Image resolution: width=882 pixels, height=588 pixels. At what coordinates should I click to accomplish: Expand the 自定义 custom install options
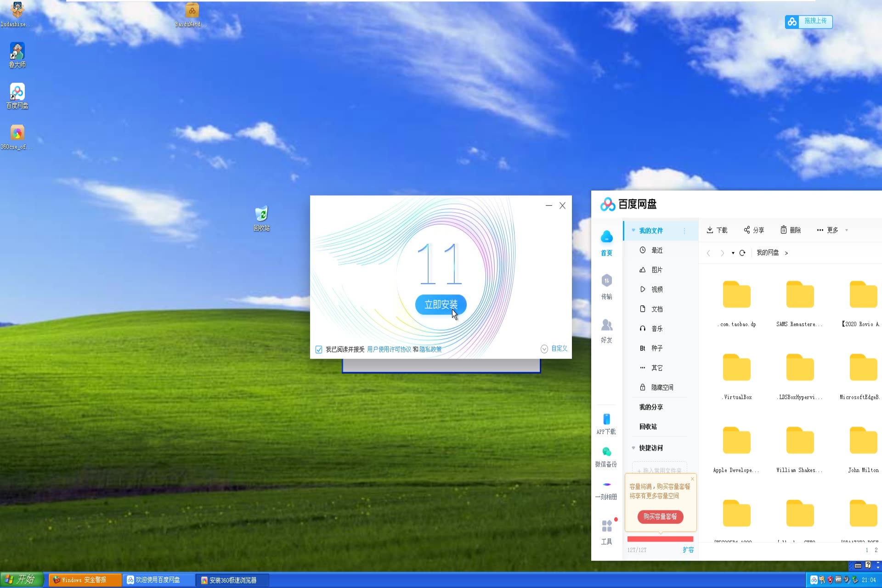(554, 349)
